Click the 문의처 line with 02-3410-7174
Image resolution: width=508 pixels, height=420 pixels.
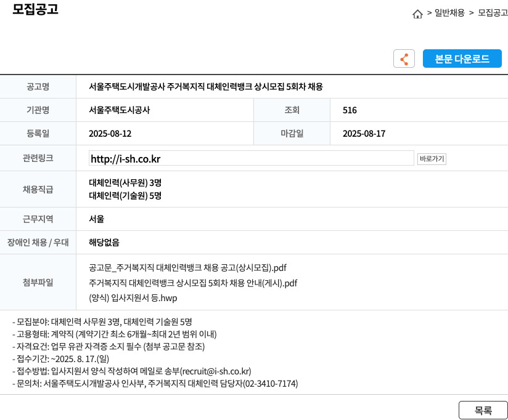click(155, 384)
